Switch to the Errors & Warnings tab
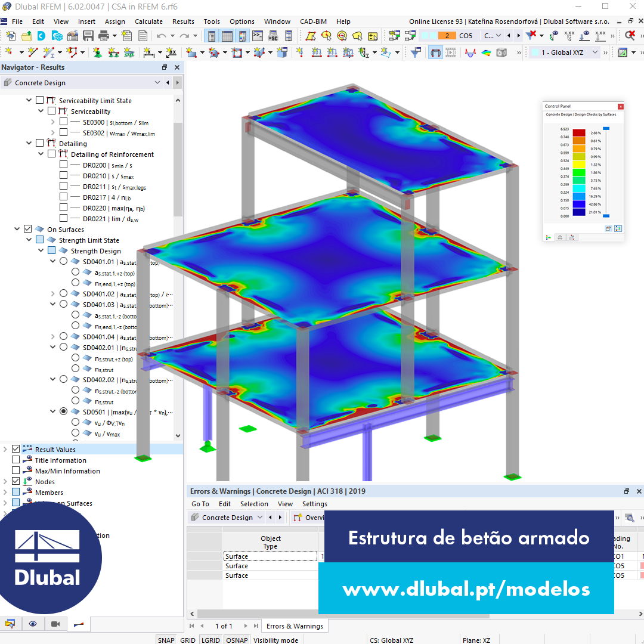Screen dimensions: 644x644 coord(295,626)
